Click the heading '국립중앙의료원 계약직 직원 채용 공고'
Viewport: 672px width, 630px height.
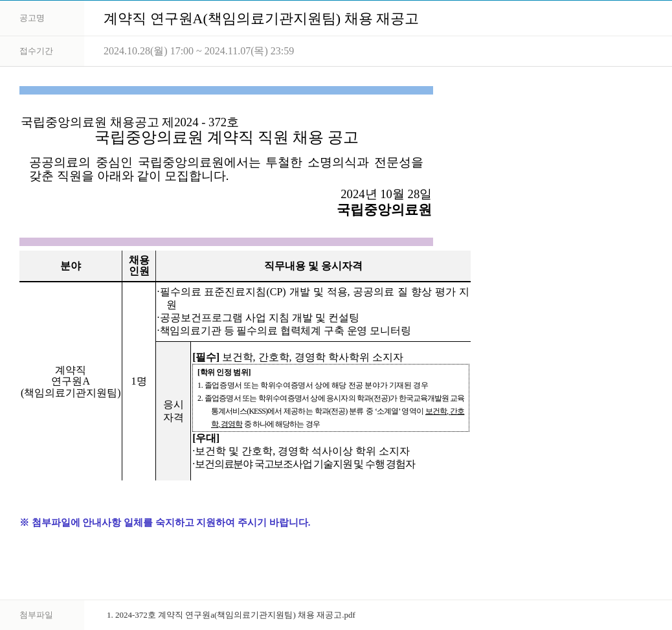[227, 137]
